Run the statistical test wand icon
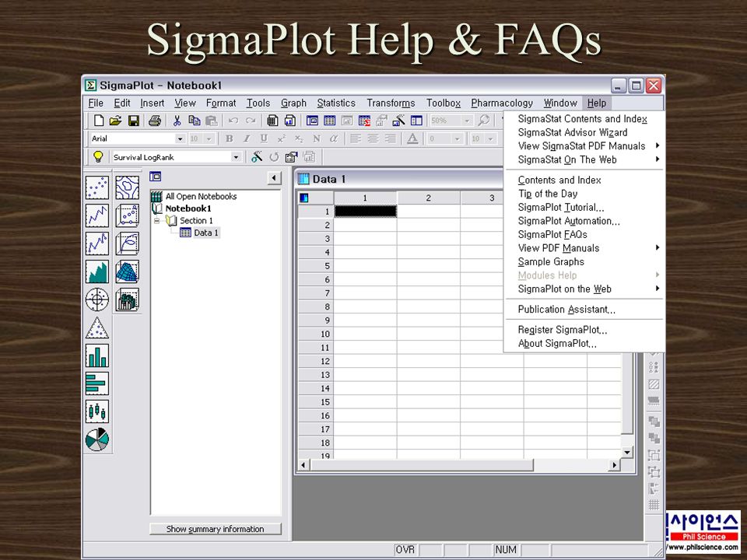Screen dimensions: 747x560 pos(257,156)
